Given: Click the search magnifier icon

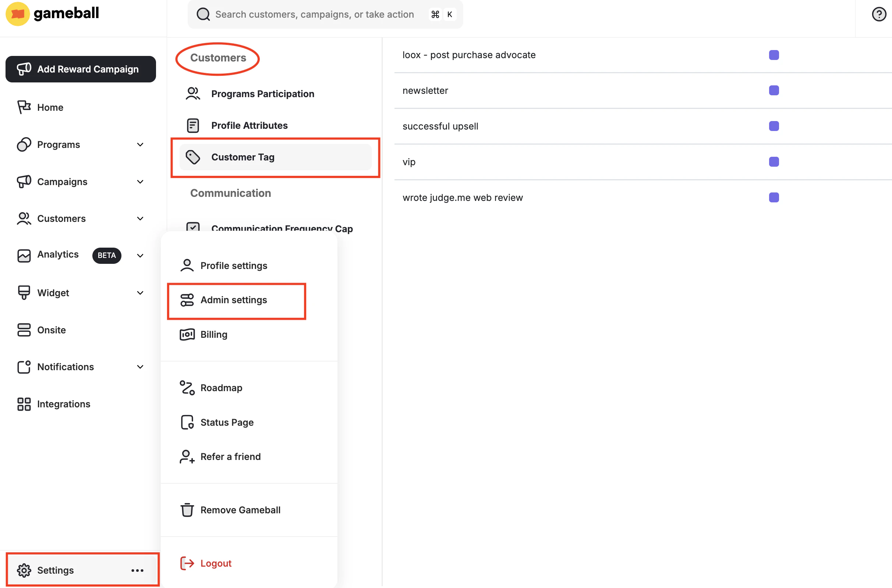Looking at the screenshot, I should tap(203, 14).
